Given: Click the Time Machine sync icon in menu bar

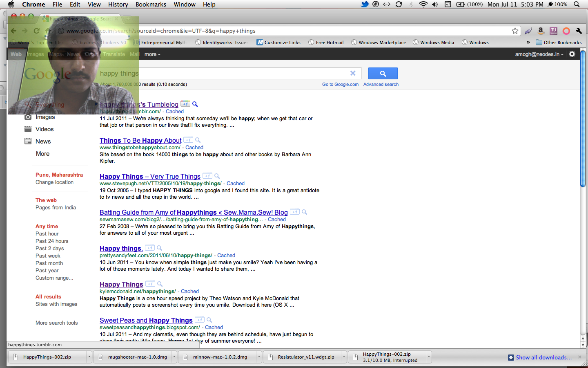Looking at the screenshot, I should pyautogui.click(x=399, y=4).
